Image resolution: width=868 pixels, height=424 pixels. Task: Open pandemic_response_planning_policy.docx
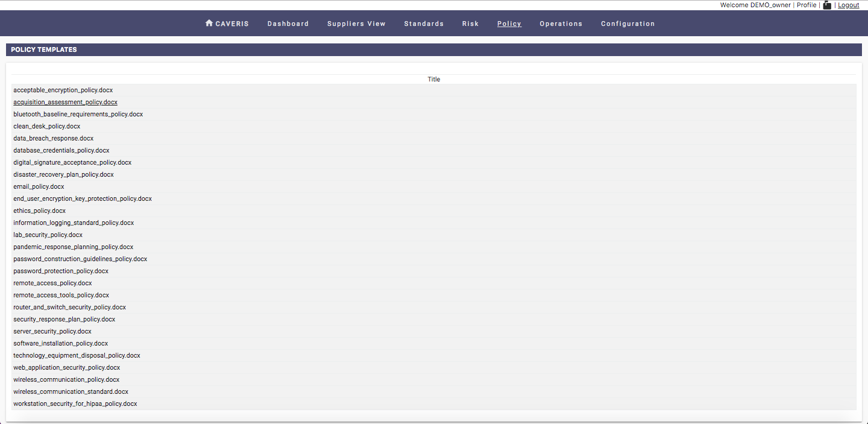tap(74, 247)
